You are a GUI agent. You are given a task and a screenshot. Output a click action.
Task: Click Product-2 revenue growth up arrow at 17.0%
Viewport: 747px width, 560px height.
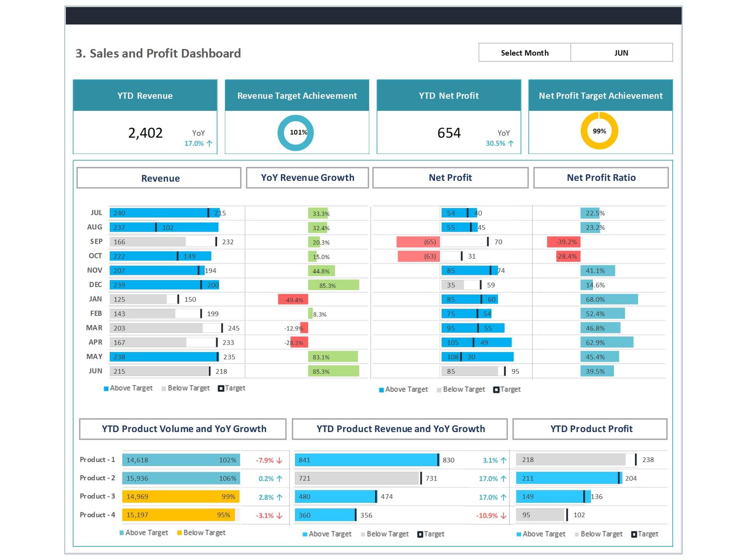point(503,479)
